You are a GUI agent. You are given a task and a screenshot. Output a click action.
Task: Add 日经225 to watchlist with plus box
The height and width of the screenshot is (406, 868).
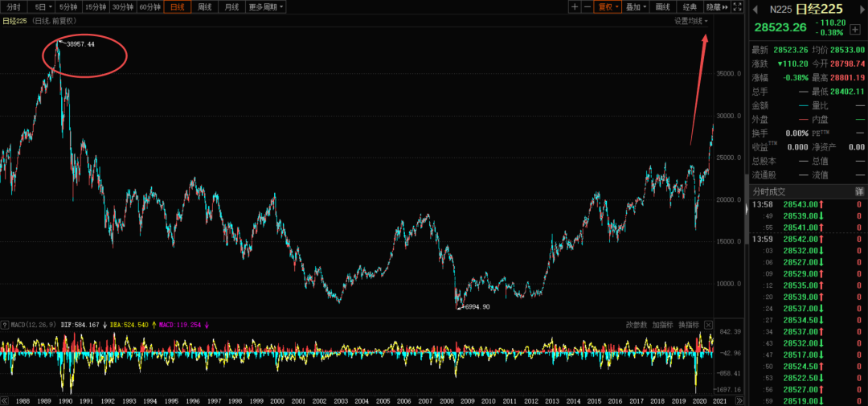click(x=854, y=29)
